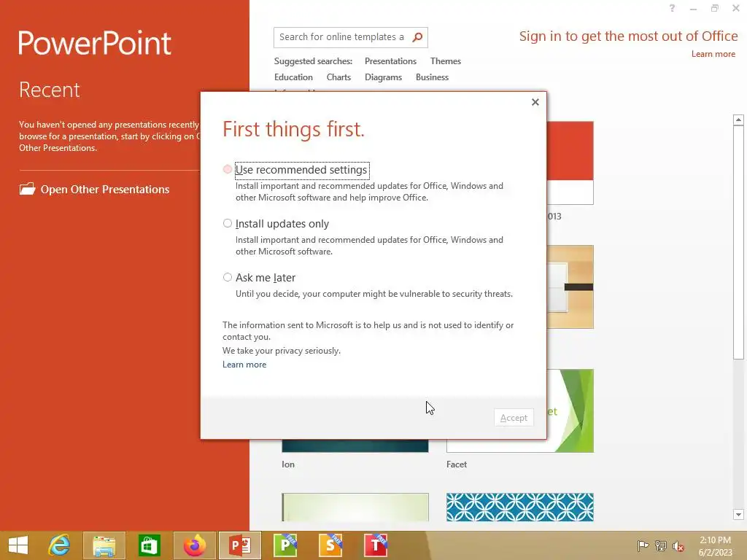Click the Ion template label
Screen dimensions: 747x560
click(x=288, y=464)
